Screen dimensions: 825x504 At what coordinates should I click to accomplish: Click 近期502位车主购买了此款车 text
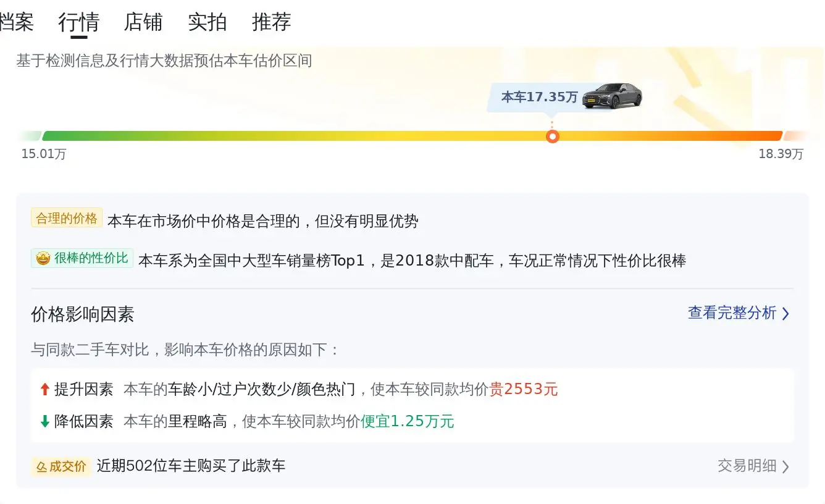[191, 466]
